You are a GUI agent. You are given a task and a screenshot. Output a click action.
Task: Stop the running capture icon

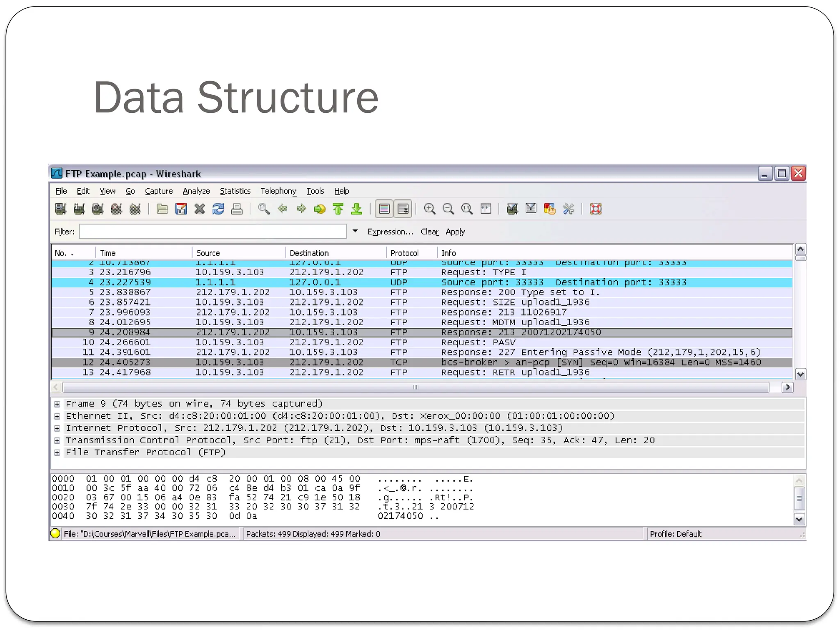116,209
